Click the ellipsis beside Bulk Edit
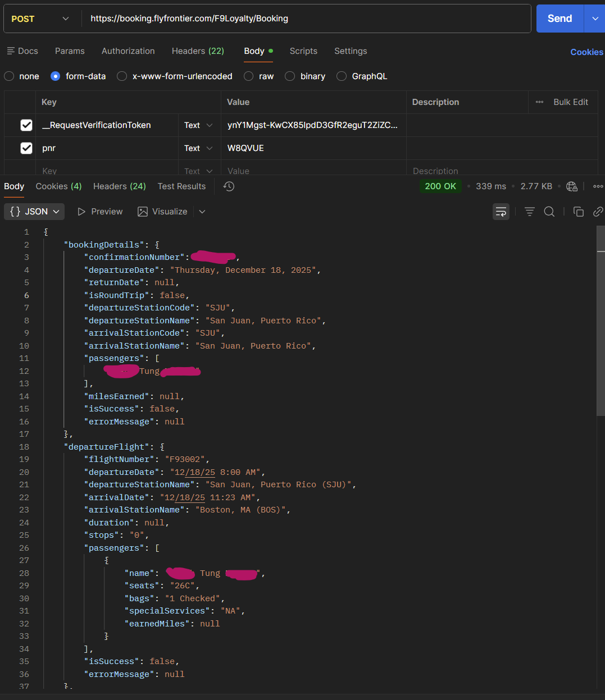This screenshot has height=700, width=605. pos(539,102)
